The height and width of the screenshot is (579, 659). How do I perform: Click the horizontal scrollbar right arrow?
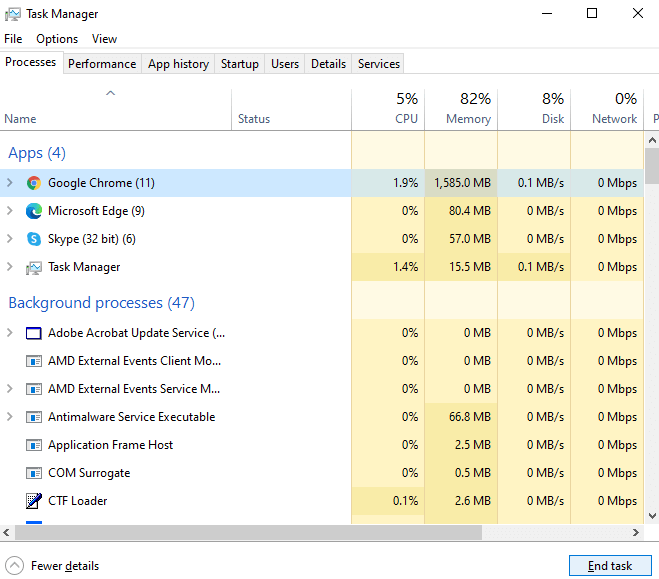(x=636, y=532)
